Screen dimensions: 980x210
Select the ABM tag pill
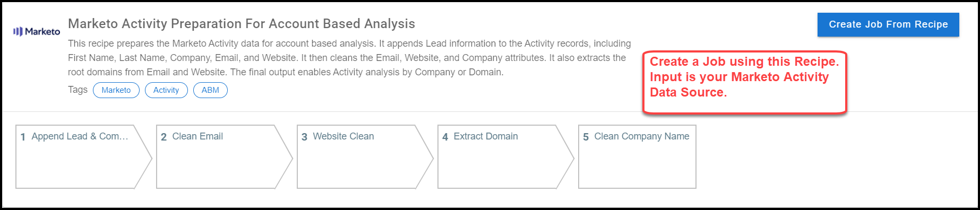(210, 90)
